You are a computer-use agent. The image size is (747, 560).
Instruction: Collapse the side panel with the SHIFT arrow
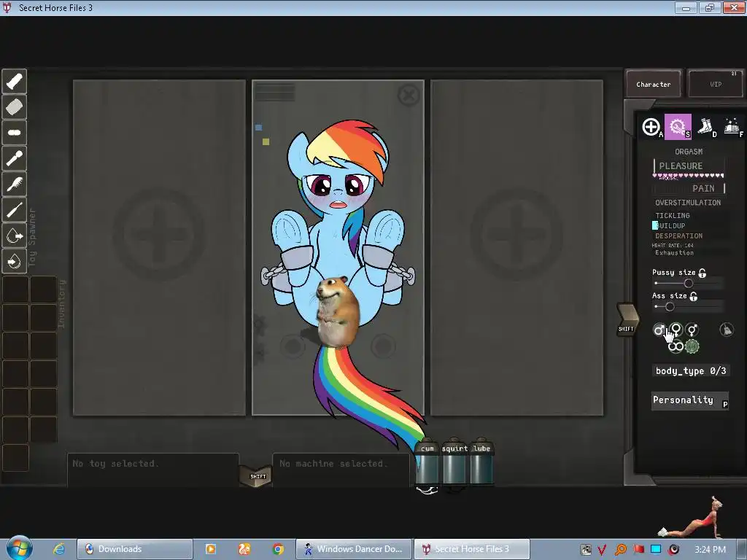point(627,319)
